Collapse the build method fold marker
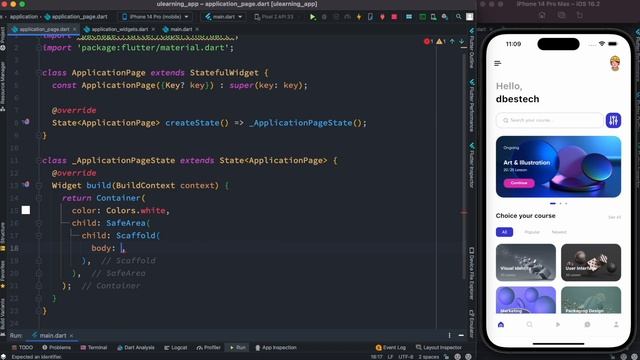This screenshot has width=640, height=360. point(39,185)
